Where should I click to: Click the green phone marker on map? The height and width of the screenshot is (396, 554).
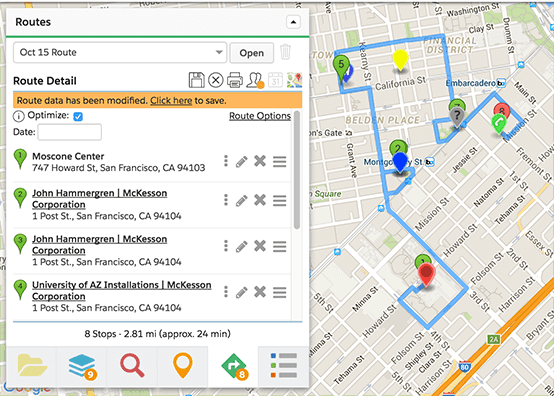coord(499,124)
